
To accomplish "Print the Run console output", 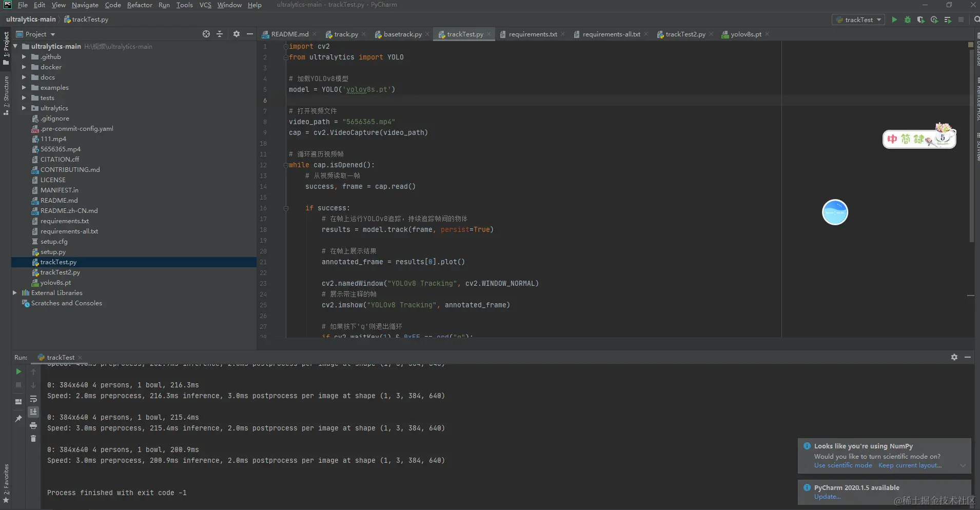I will [x=33, y=425].
